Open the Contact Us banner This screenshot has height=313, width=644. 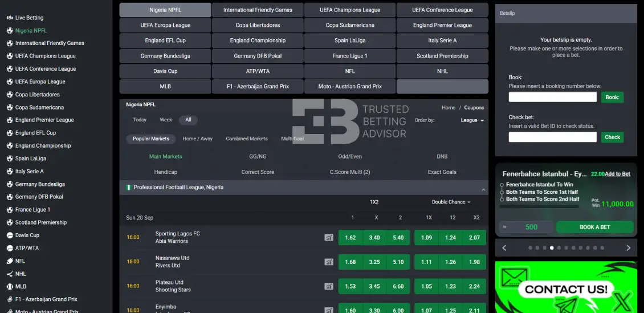[x=566, y=287]
